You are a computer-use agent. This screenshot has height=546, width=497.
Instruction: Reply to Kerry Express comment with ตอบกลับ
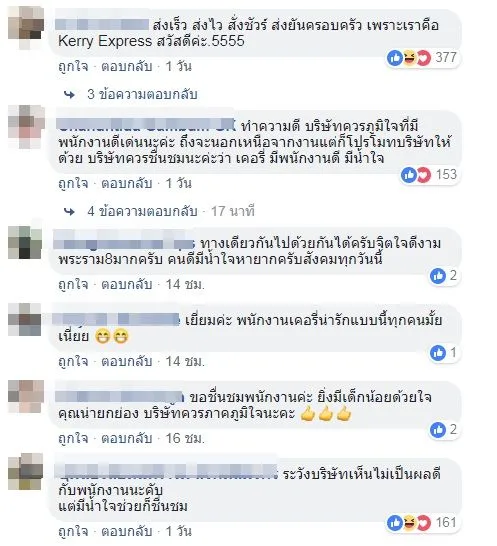click(x=127, y=67)
